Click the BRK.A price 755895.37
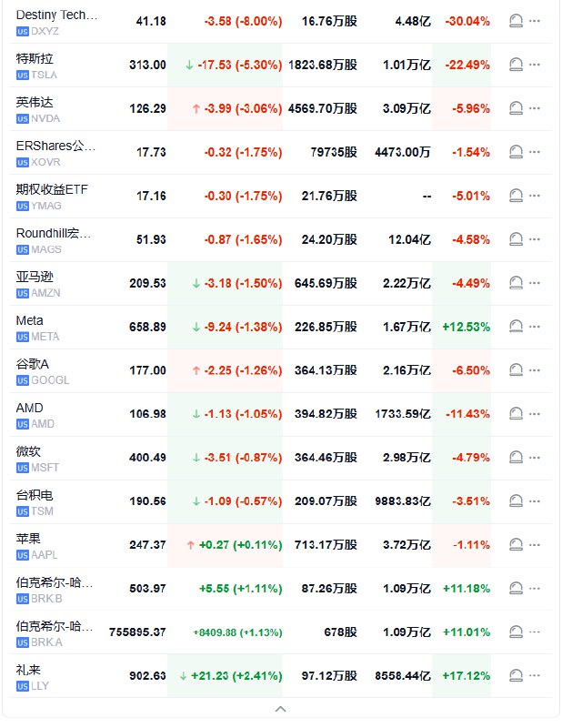Viewport: 562px width, 728px height. tap(137, 632)
